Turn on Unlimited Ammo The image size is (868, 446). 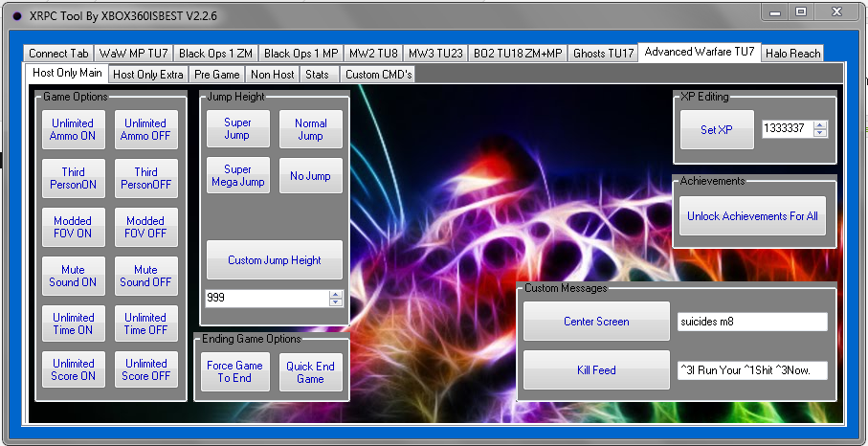tap(73, 129)
